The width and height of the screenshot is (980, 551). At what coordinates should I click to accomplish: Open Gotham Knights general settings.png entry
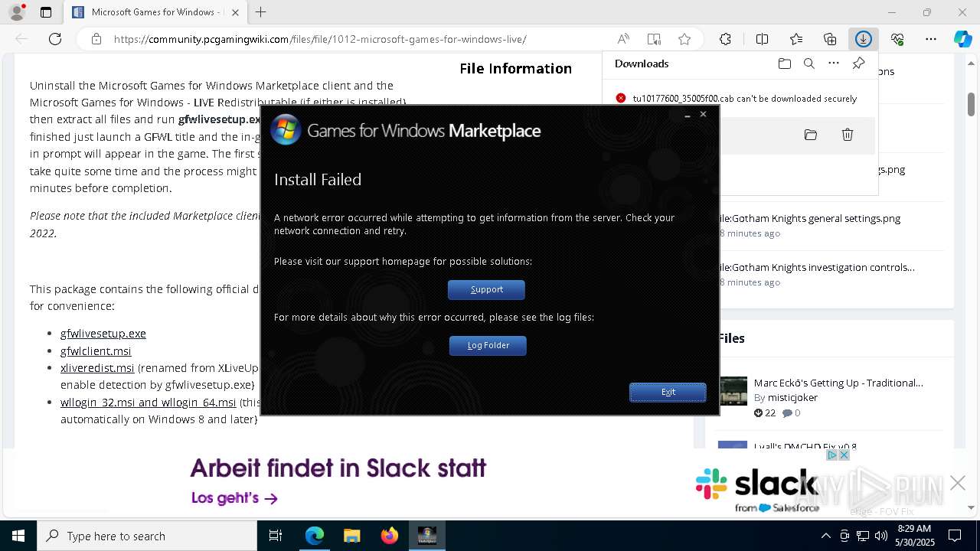pos(810,218)
